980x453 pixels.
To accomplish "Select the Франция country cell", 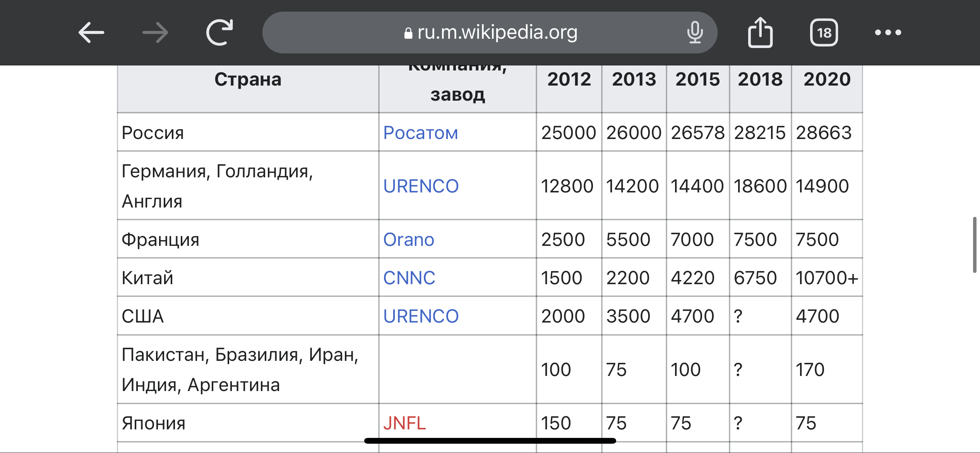I will pyautogui.click(x=248, y=239).
